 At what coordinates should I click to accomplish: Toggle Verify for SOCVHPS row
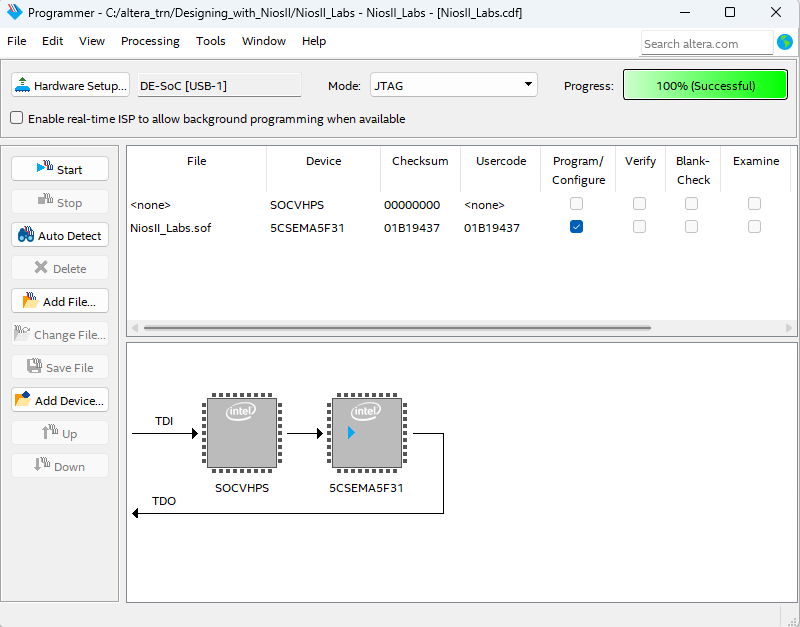click(639, 204)
